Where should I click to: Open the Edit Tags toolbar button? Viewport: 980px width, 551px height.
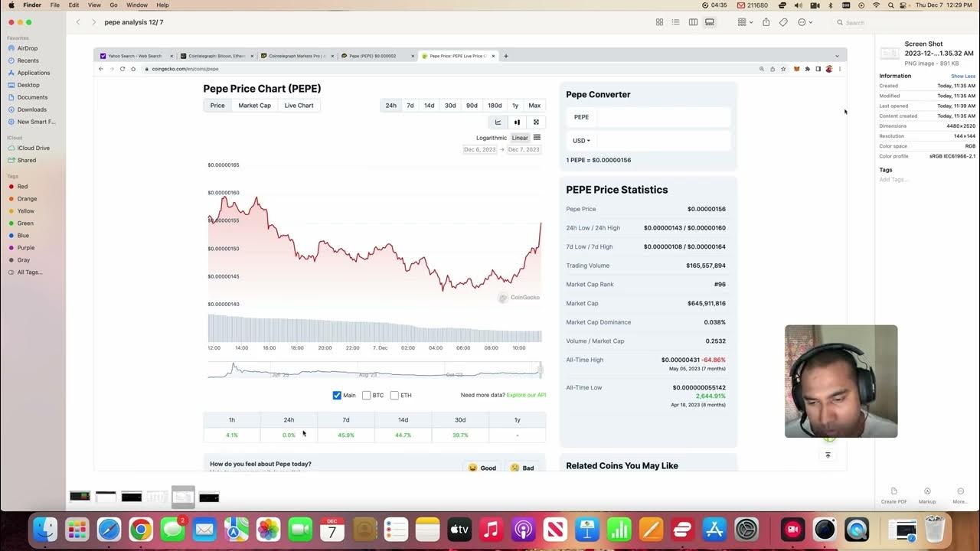coord(783,22)
